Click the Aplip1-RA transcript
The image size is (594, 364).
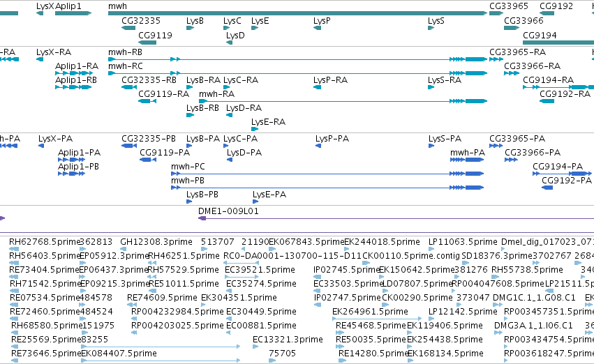(x=74, y=73)
